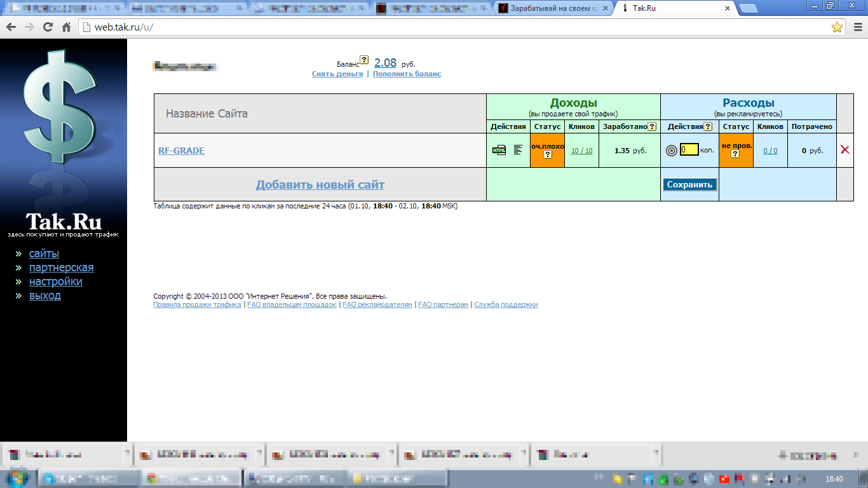Click the Добавить новый сайт link
This screenshot has width=868, height=488.
tap(320, 185)
